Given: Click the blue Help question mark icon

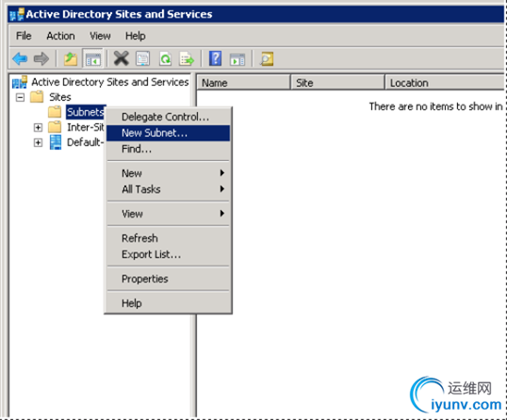Looking at the screenshot, I should [216, 58].
